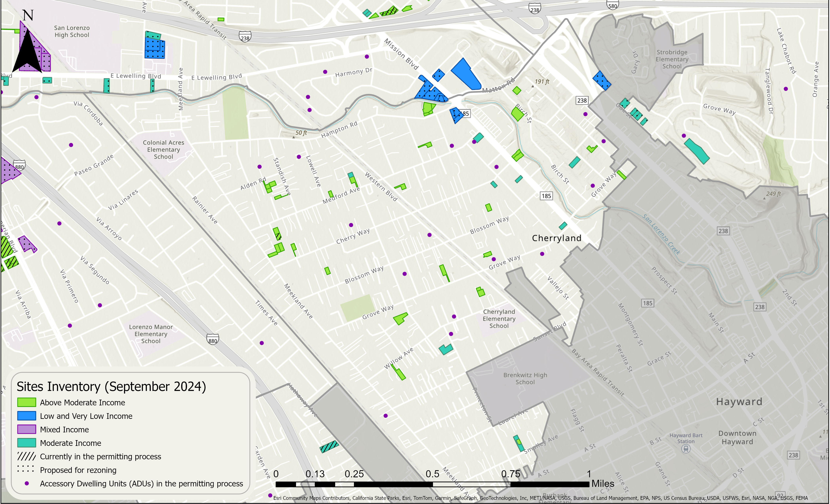Select the Moderate Income teal swatch
This screenshot has height=504, width=830.
pos(27,443)
